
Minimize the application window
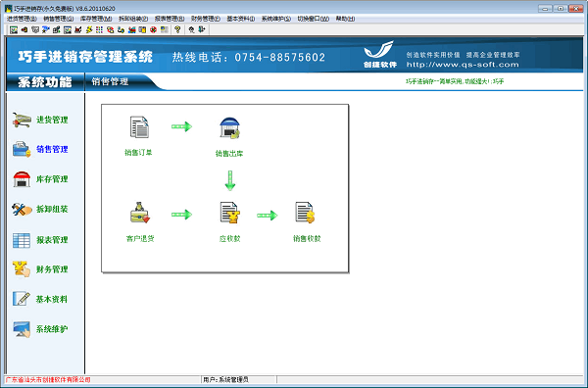(x=545, y=8)
